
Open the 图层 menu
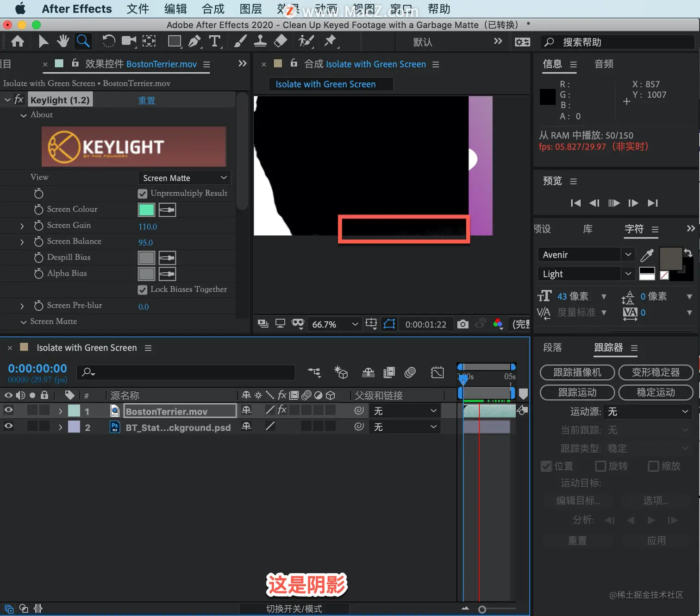pos(251,9)
